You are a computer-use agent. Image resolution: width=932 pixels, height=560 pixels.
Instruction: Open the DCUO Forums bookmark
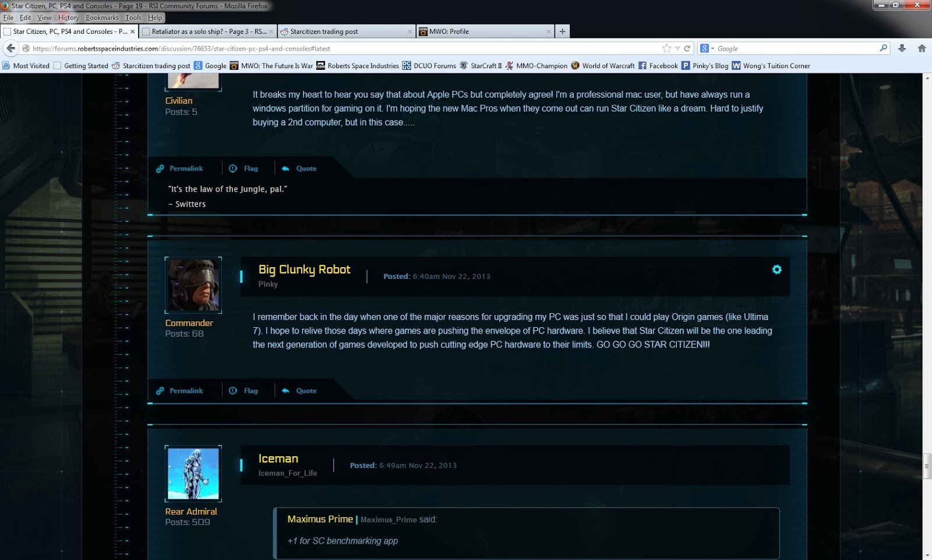click(x=429, y=66)
